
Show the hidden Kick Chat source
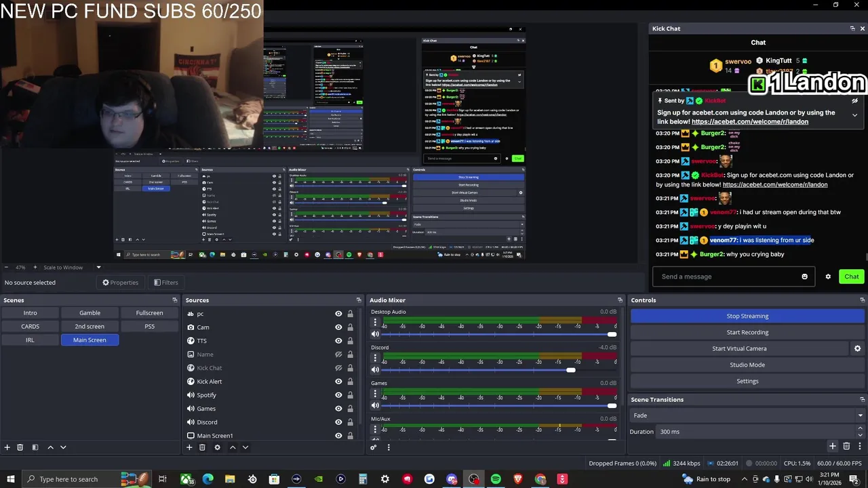point(338,368)
